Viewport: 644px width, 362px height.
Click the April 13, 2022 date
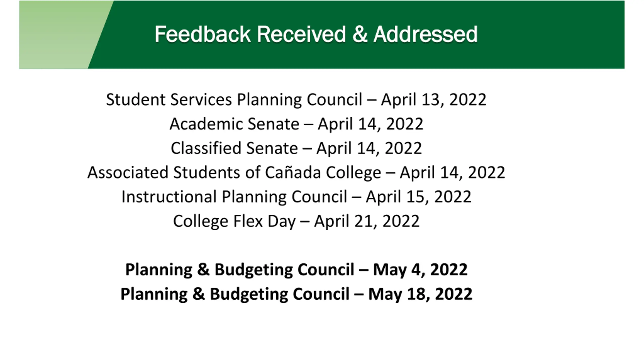pos(433,100)
